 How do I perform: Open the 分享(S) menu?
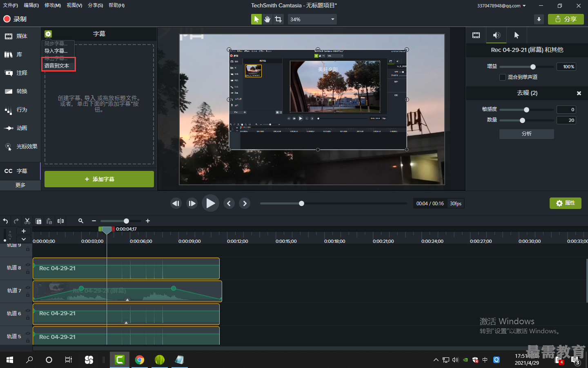[95, 5]
